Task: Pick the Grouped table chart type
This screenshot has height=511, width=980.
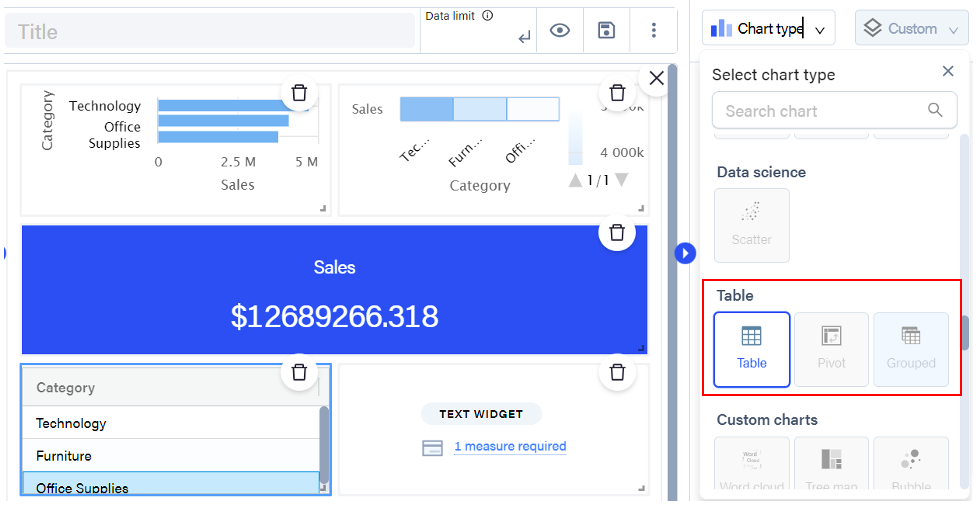Action: click(910, 349)
